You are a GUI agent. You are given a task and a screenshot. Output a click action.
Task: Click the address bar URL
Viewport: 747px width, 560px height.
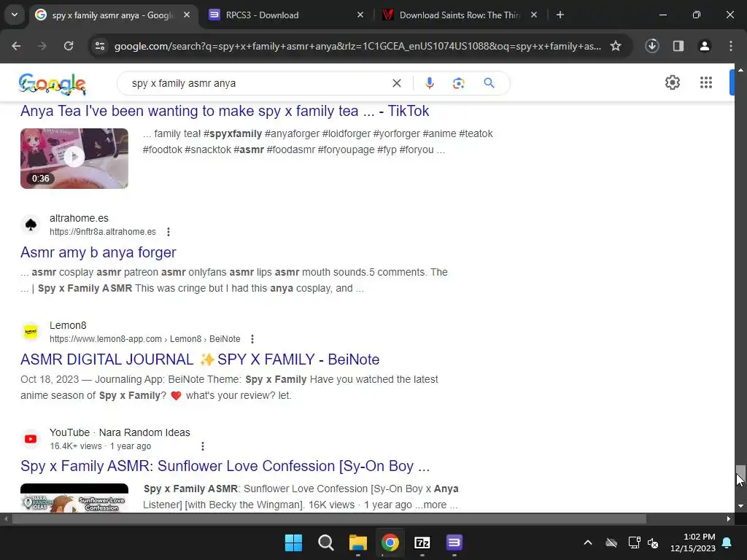357,46
